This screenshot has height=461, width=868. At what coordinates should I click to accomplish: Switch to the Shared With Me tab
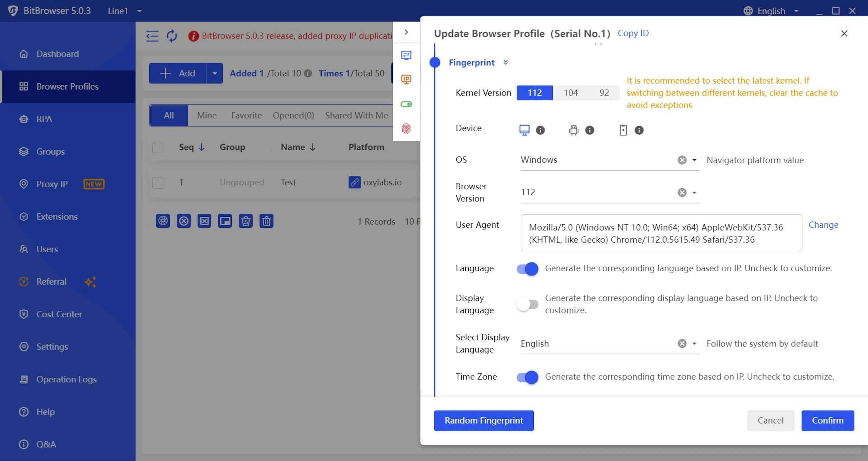click(x=356, y=115)
